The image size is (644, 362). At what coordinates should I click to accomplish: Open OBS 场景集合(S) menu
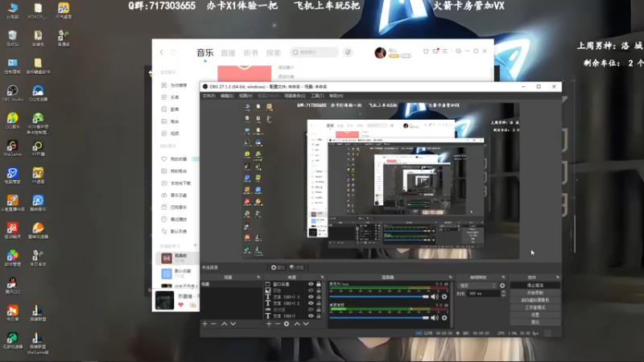click(x=295, y=96)
